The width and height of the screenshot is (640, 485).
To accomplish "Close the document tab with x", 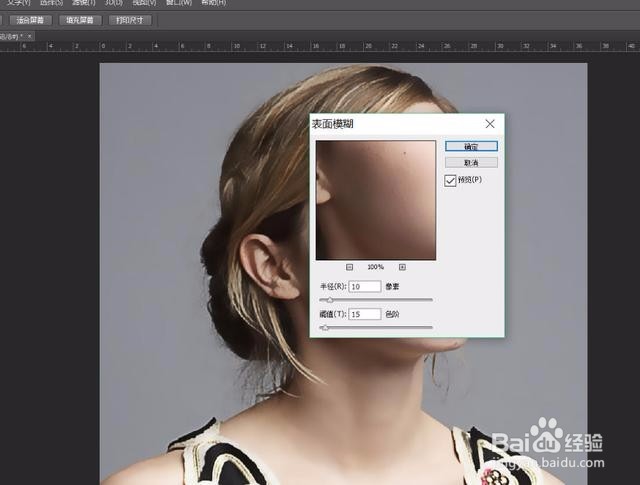I will click(x=29, y=36).
